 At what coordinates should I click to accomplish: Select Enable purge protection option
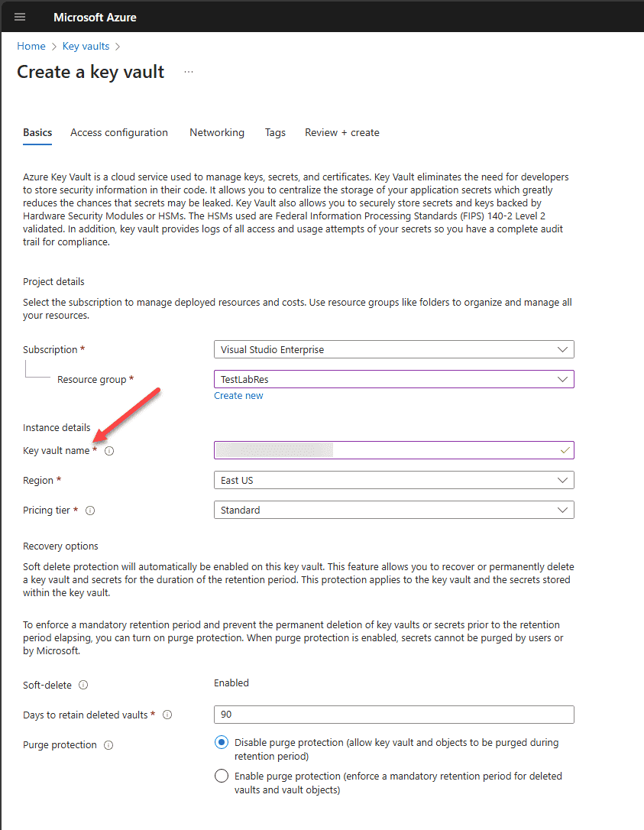pyautogui.click(x=222, y=776)
